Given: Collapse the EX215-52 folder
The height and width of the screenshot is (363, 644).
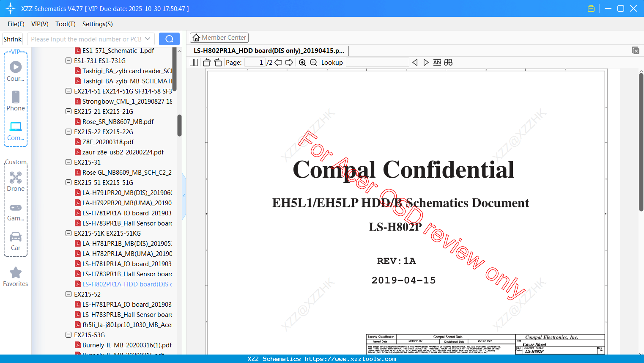Looking at the screenshot, I should (69, 294).
